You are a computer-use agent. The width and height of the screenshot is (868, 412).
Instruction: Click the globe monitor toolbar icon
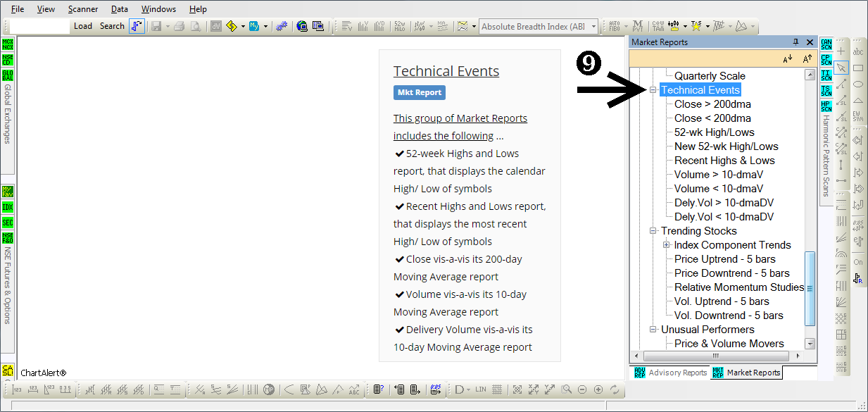click(x=302, y=26)
